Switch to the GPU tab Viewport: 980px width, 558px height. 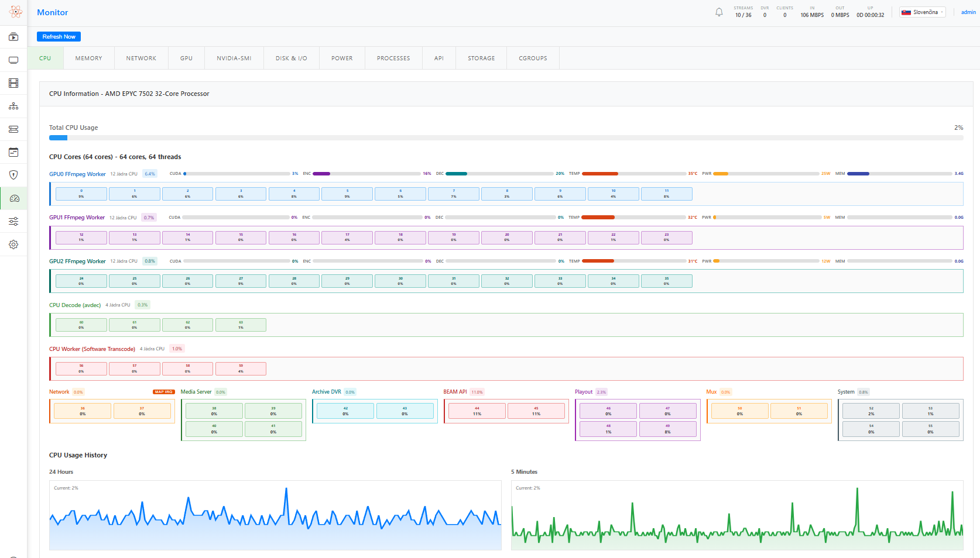click(186, 58)
